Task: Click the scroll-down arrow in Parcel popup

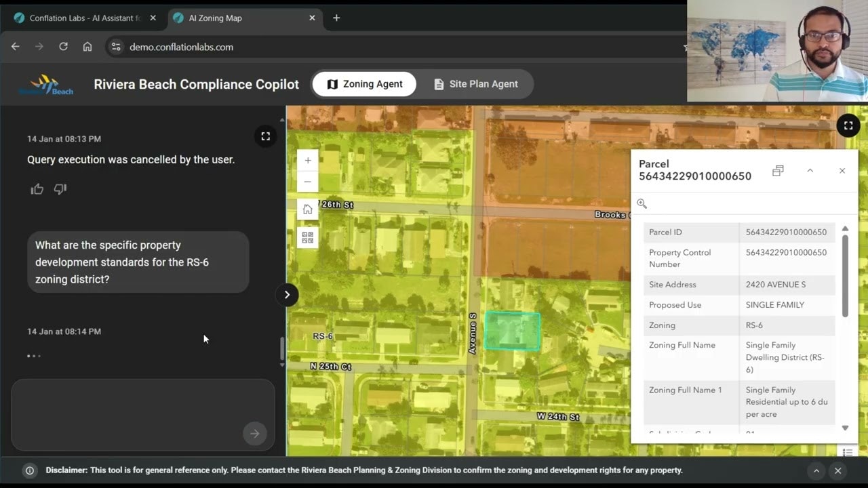Action: pyautogui.click(x=845, y=428)
